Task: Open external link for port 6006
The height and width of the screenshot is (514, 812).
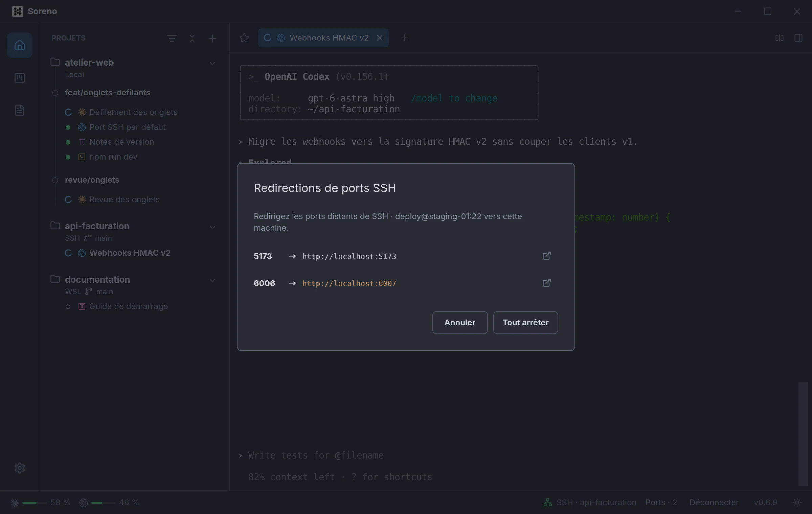Action: tap(546, 283)
